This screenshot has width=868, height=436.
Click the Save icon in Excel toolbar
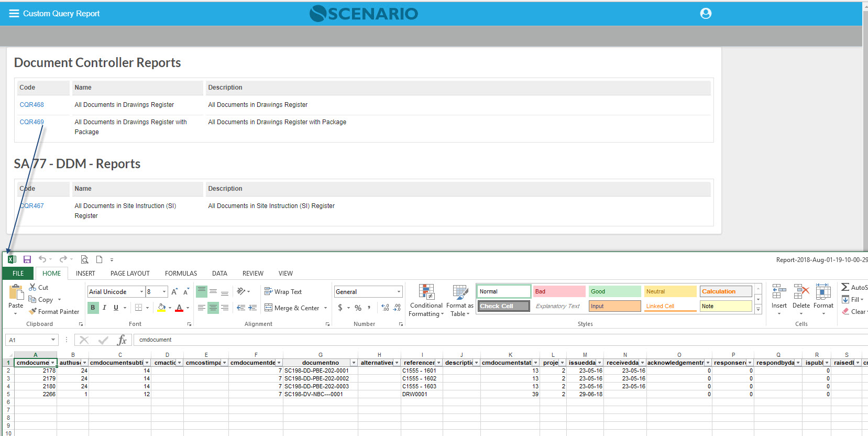[27, 259]
